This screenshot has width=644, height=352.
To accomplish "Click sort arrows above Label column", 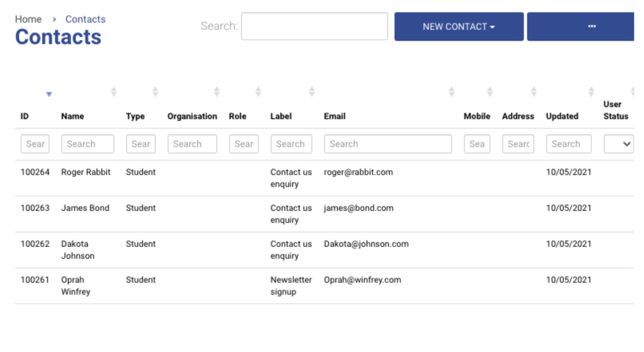I will pyautogui.click(x=312, y=92).
